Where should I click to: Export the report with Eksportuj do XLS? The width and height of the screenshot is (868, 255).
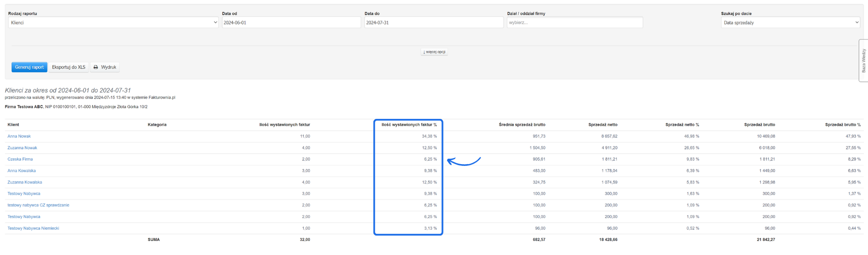click(68, 67)
